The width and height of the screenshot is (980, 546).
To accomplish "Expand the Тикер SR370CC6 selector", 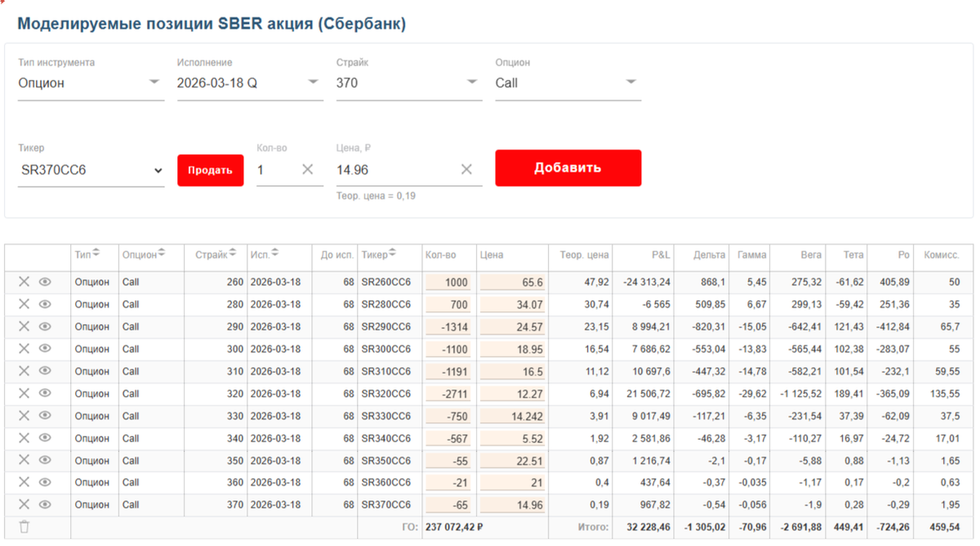I will coord(91,170).
